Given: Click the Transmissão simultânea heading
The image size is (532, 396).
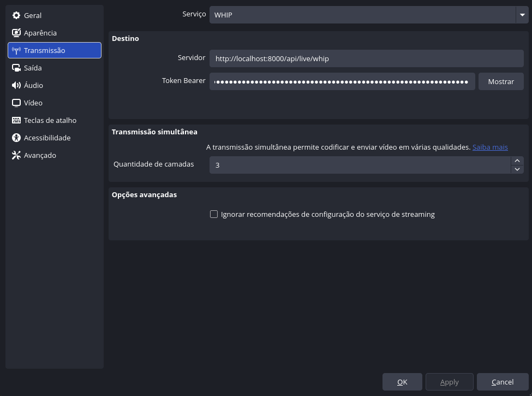Looking at the screenshot, I should [x=154, y=132].
